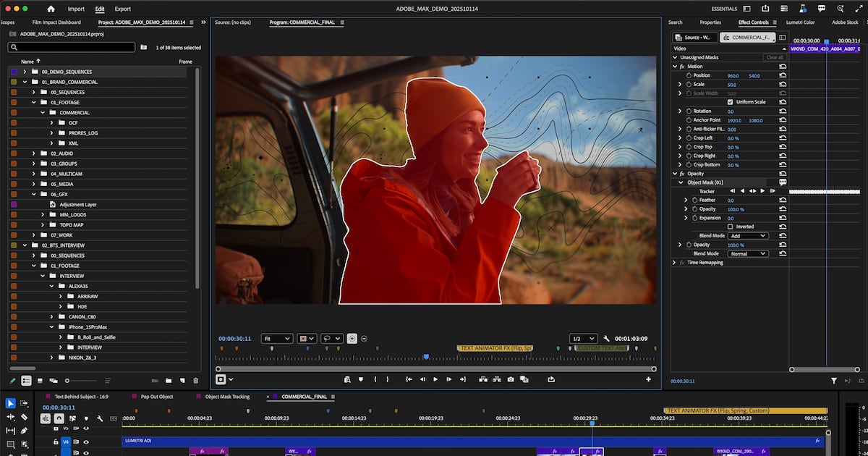This screenshot has height=456, width=868.
Task: Click the Clear all masks button
Action: (x=774, y=57)
